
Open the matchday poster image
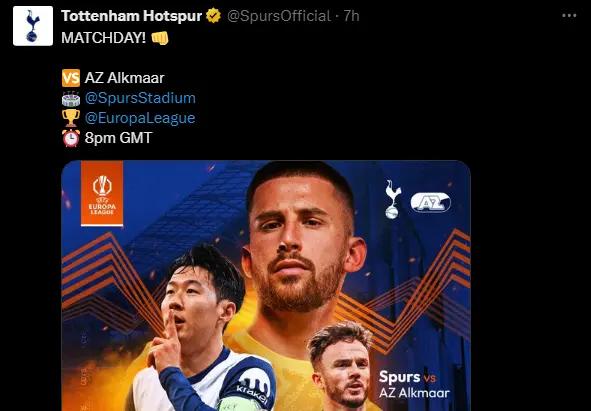266,286
